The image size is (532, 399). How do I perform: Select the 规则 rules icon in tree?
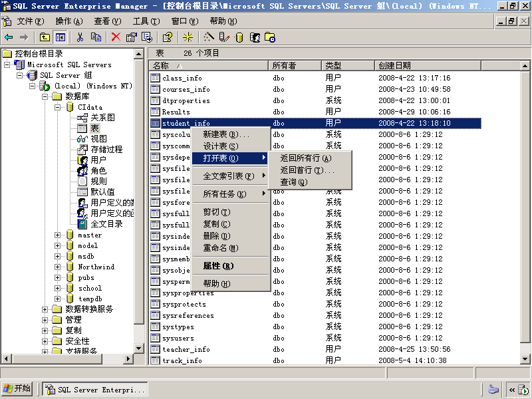coord(82,182)
